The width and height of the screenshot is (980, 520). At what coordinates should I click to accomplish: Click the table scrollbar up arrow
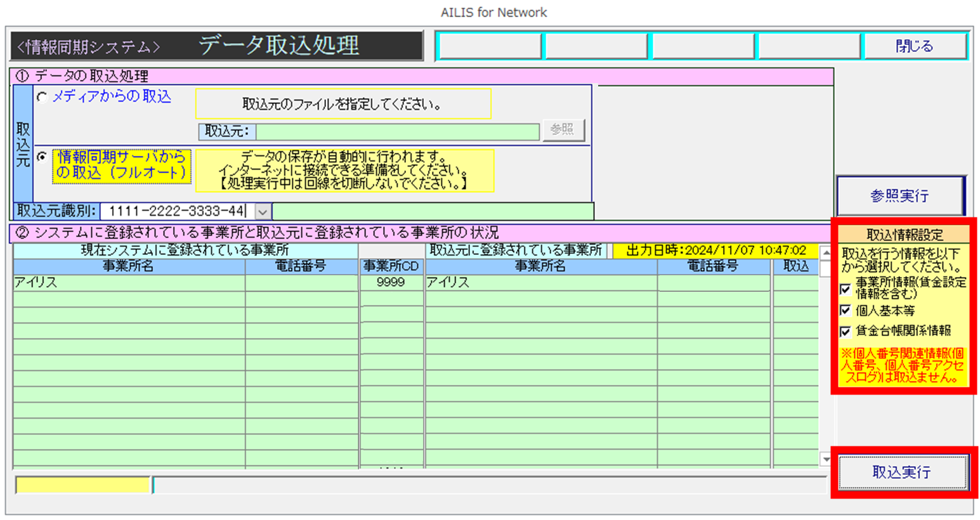click(x=826, y=253)
